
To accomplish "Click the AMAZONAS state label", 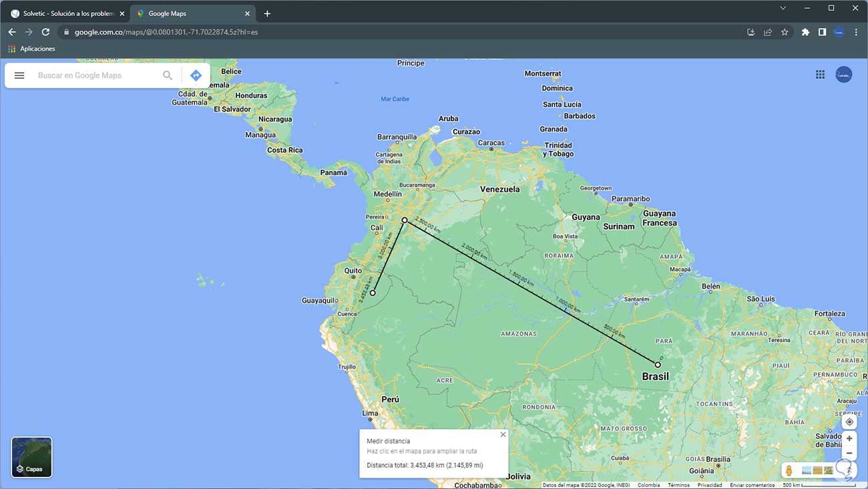I will coord(519,333).
